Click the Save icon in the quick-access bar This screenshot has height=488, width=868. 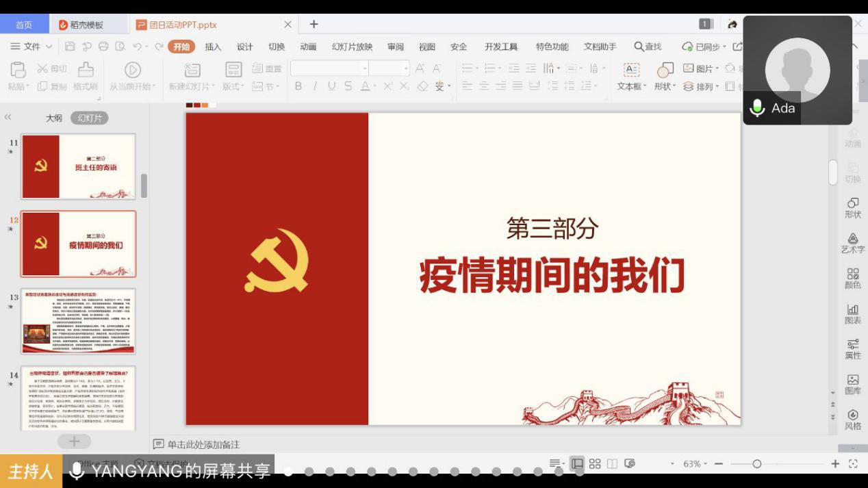(70, 47)
